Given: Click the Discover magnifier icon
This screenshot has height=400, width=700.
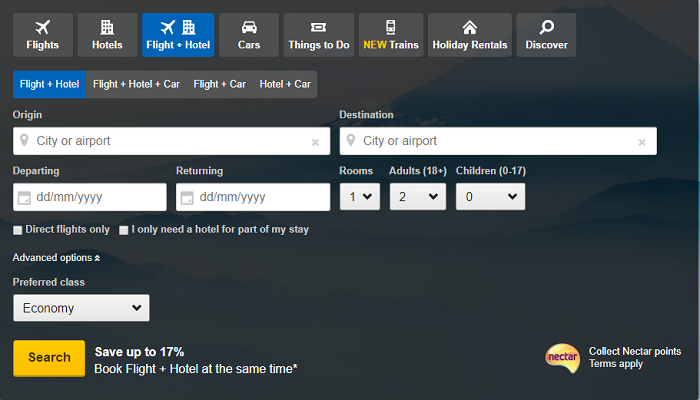Looking at the screenshot, I should point(547,27).
